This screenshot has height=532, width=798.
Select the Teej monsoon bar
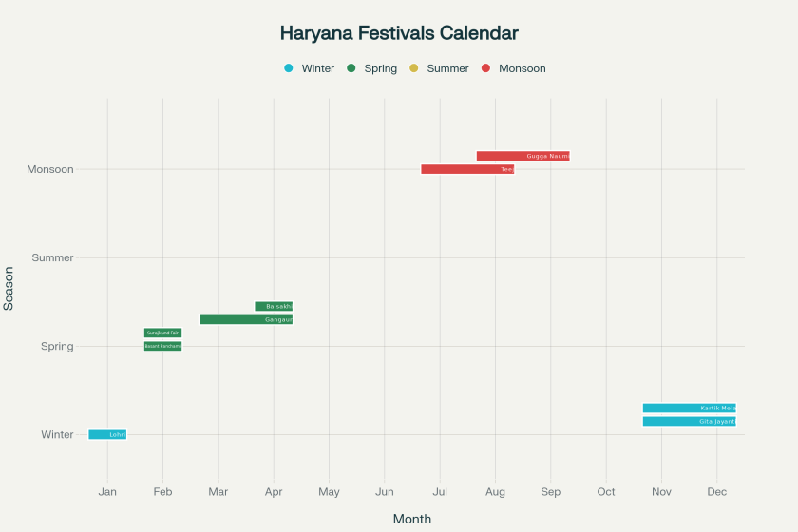click(467, 169)
